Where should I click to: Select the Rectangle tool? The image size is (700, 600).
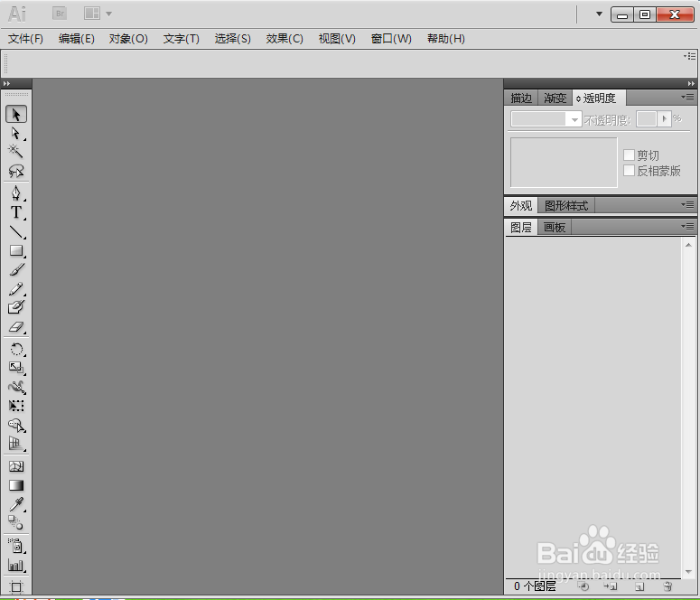16,250
